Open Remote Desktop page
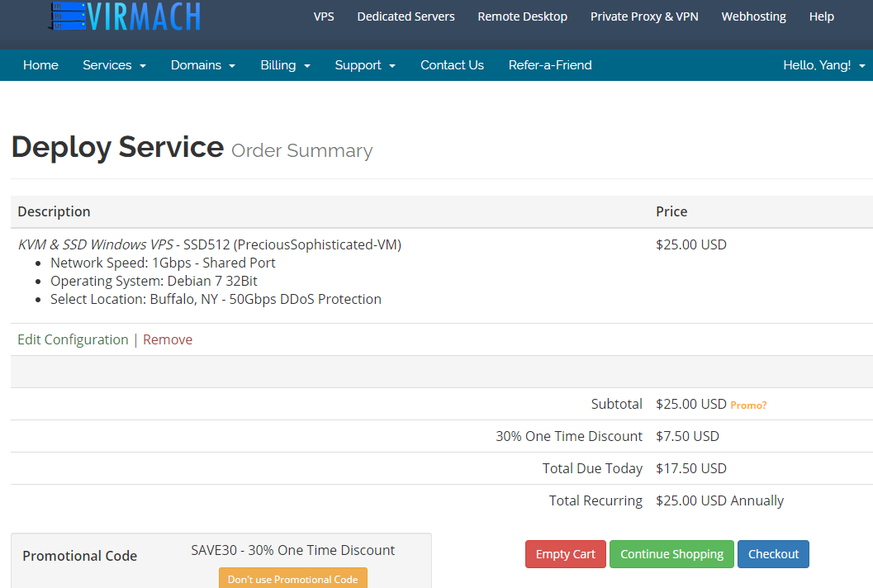Viewport: 873px width, 588px height. (522, 17)
